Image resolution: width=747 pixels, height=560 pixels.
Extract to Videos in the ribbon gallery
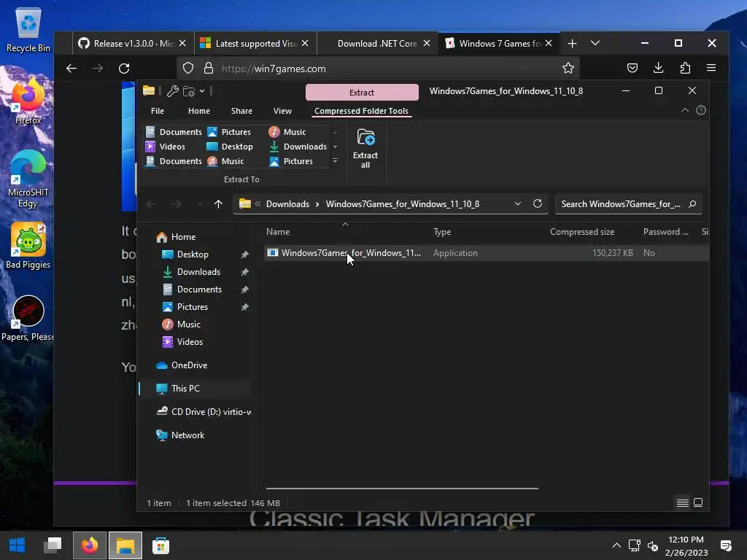coord(166,147)
